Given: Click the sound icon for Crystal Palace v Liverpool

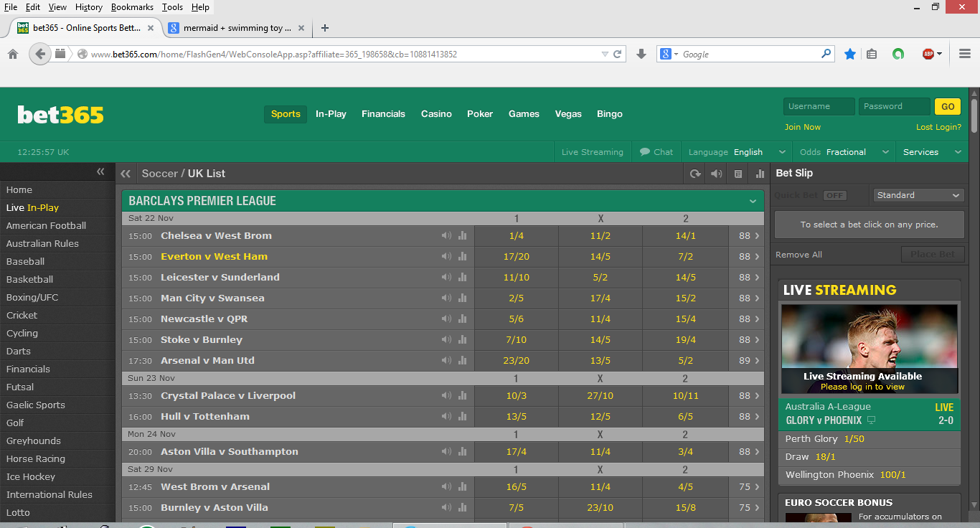Looking at the screenshot, I should pos(446,395).
